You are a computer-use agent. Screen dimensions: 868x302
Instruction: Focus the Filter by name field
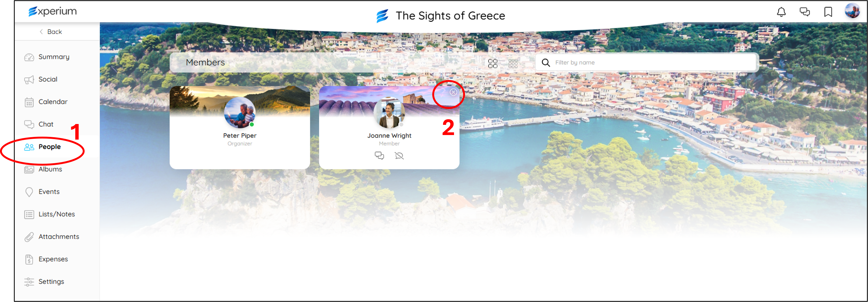[647, 63]
